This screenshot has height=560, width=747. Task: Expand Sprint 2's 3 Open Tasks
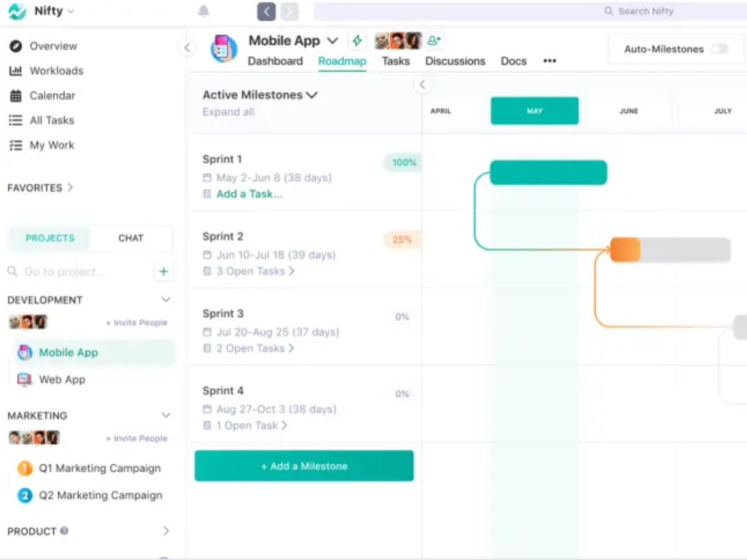[255, 271]
